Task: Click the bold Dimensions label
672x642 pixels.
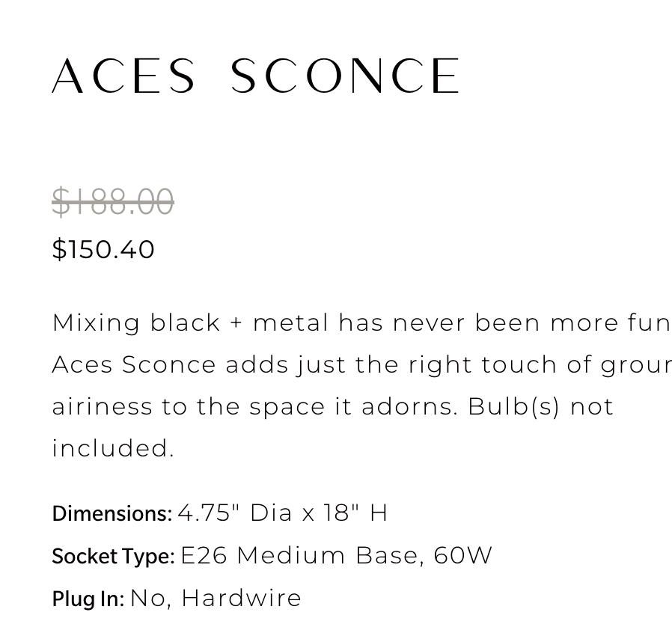Action: point(112,513)
